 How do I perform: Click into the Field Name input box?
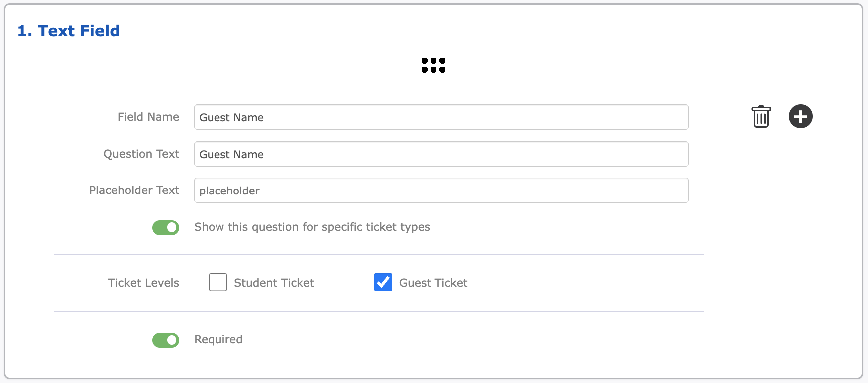[x=441, y=117]
